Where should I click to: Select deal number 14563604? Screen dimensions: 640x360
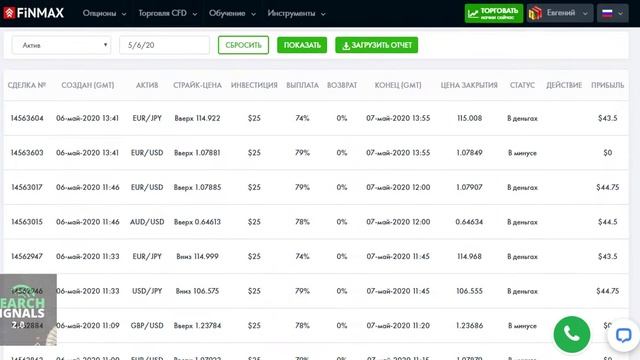coord(27,118)
